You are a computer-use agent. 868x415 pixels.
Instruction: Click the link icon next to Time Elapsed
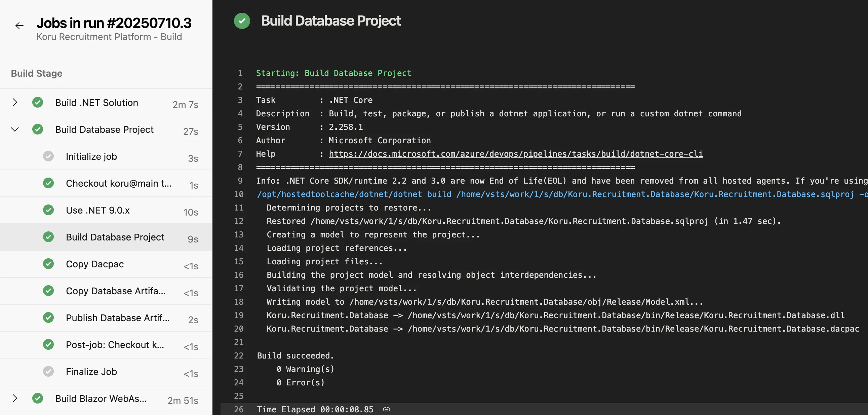point(386,409)
